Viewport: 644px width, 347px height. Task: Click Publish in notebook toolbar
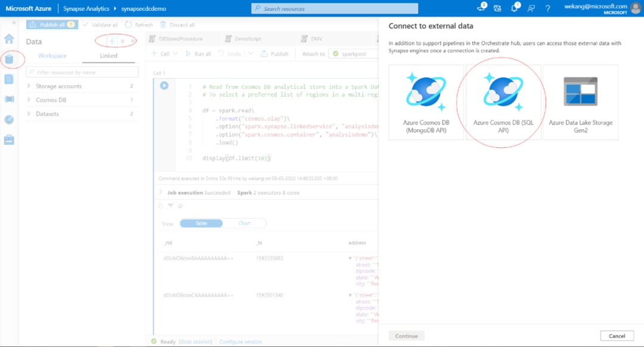tap(275, 54)
